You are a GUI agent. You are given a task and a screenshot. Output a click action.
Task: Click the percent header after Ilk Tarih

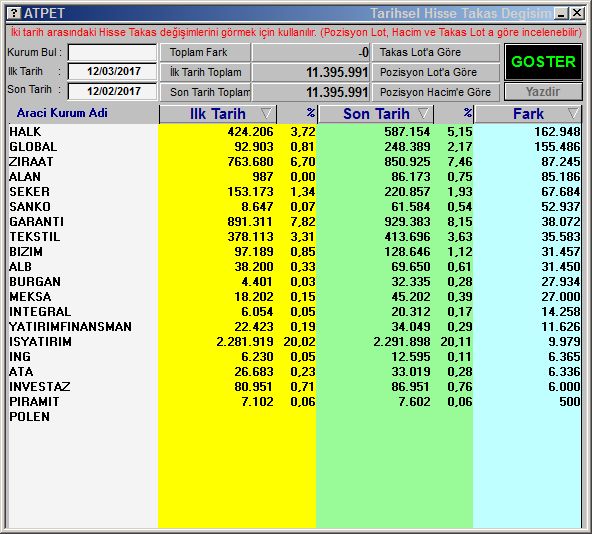coord(310,113)
